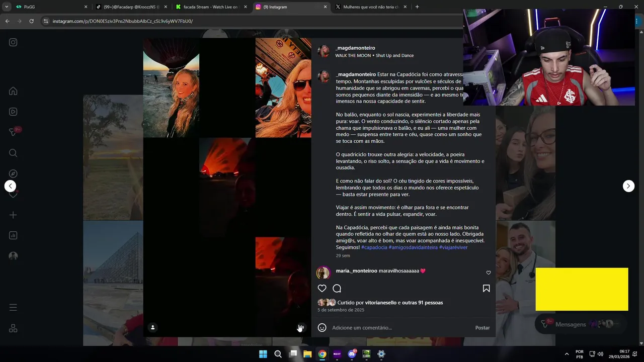Open maria._monteiroo's profile from the comment
644x362 pixels.
click(356, 270)
